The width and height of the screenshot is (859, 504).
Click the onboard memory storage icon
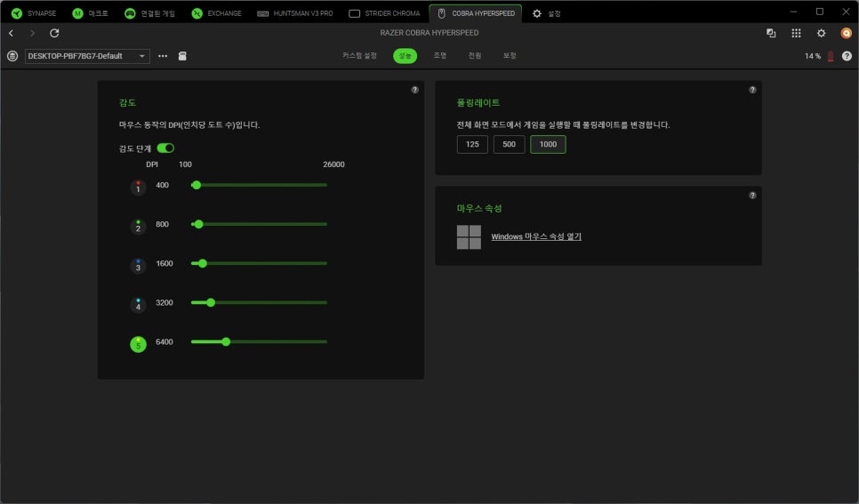182,56
